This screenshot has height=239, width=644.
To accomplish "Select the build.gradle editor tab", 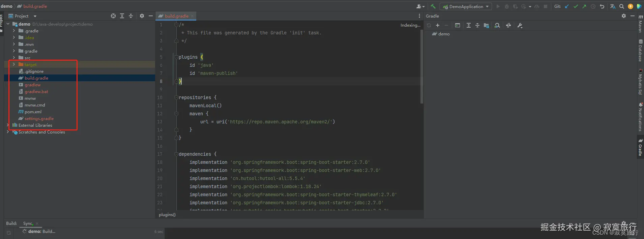I will click(x=176, y=16).
